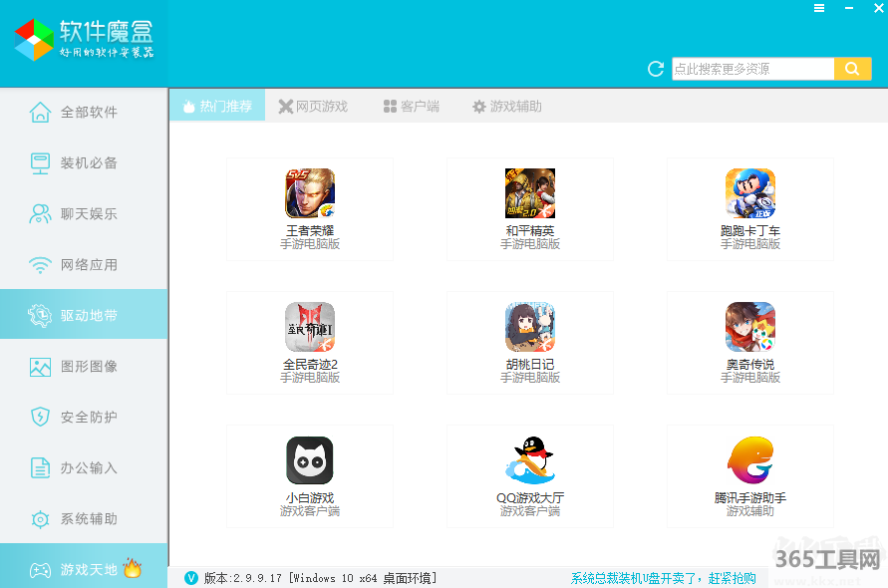888x588 pixels.
Task: Open the 客户端 tab
Action: coord(411,106)
